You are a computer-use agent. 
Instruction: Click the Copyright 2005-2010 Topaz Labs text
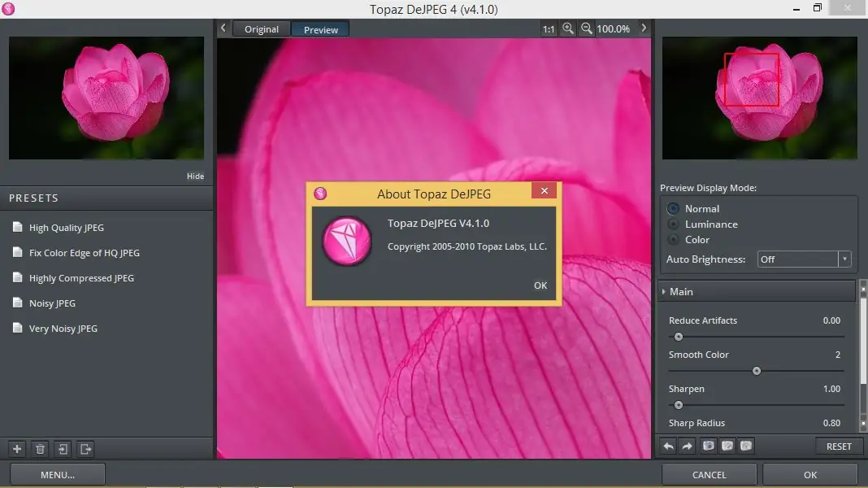(467, 246)
